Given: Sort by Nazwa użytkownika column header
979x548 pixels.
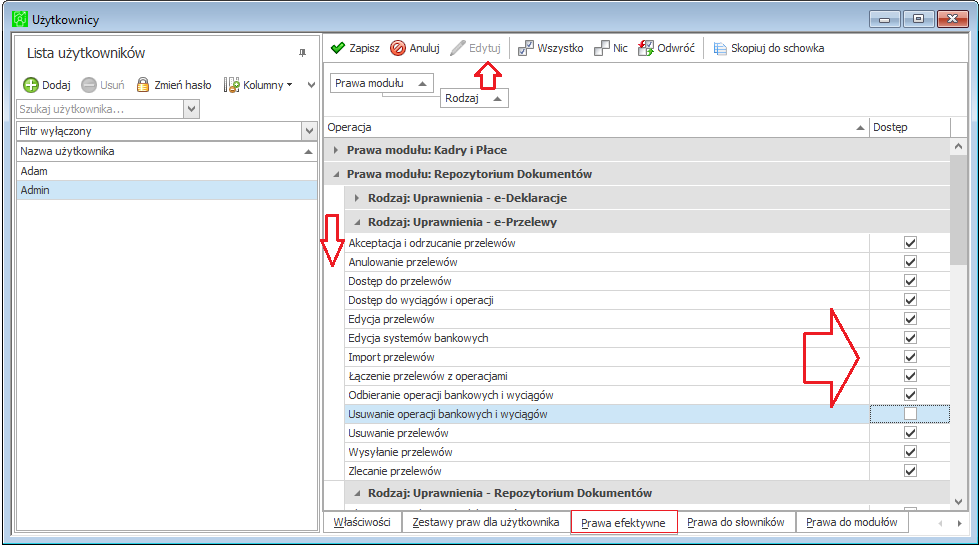Looking at the screenshot, I should 167,151.
